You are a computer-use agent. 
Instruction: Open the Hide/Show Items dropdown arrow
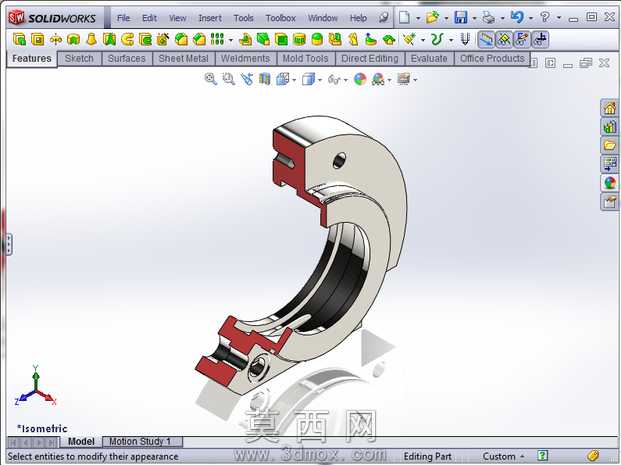point(346,80)
